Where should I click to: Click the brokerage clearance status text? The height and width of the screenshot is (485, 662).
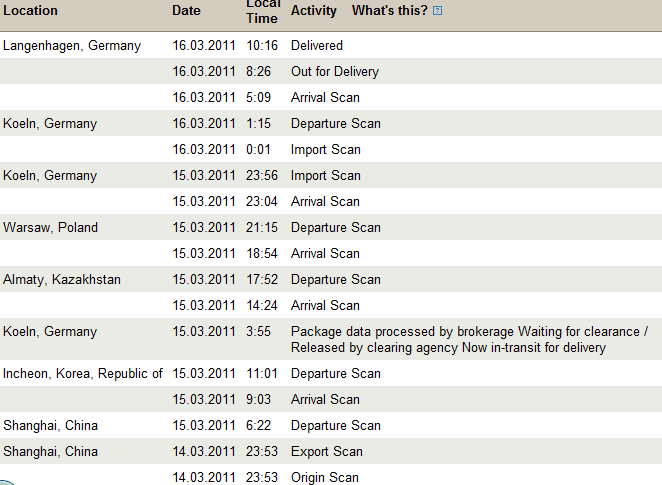[469, 339]
